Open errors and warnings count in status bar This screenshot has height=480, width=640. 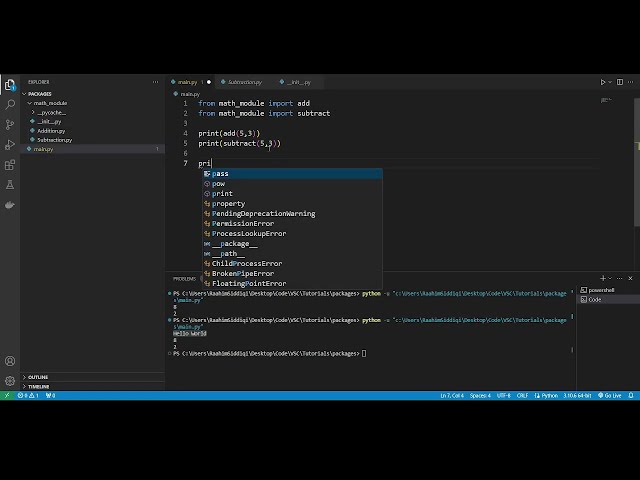[28, 396]
